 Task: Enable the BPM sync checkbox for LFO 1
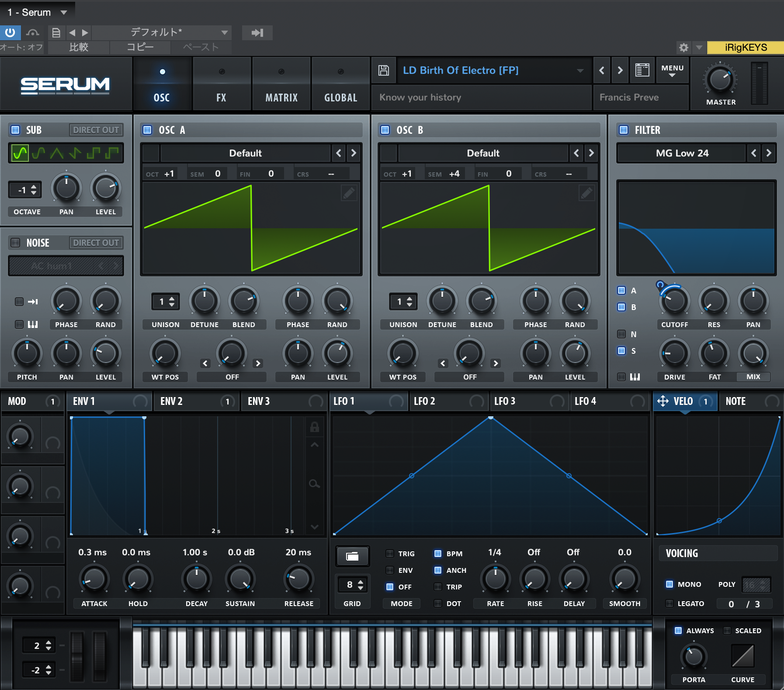click(x=439, y=553)
